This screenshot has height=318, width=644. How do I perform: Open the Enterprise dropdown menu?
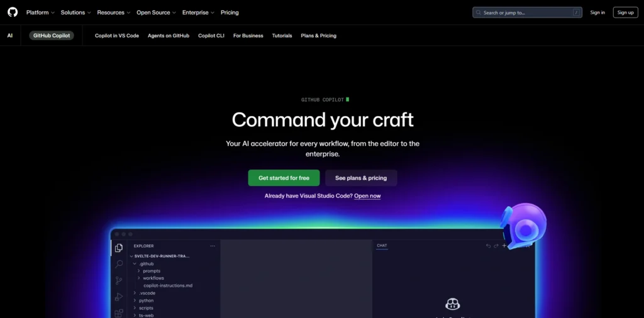click(198, 13)
